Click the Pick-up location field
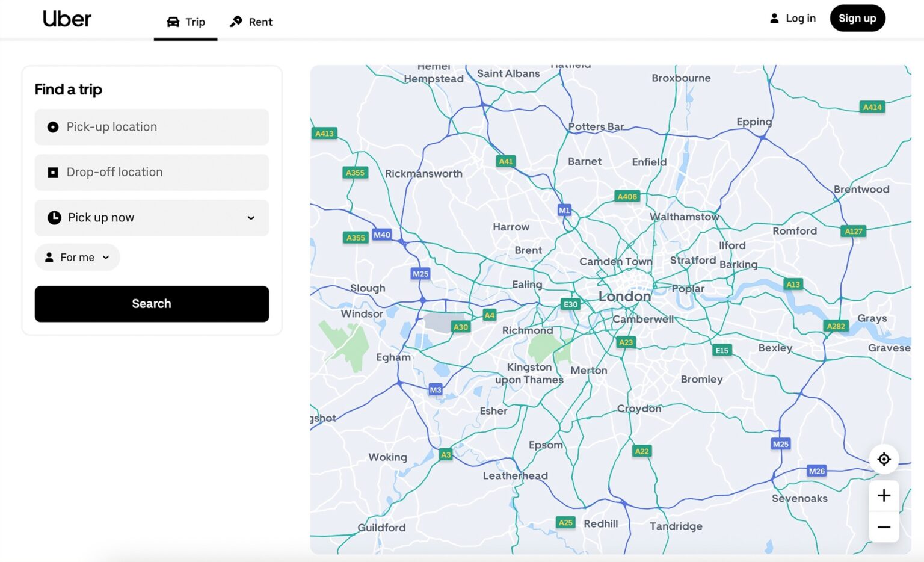The image size is (924, 562). (x=152, y=127)
